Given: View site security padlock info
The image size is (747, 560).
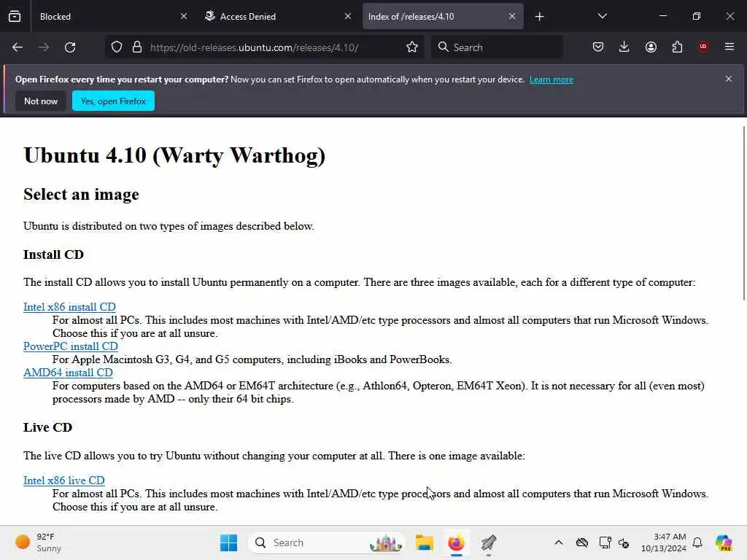Looking at the screenshot, I should [x=137, y=47].
